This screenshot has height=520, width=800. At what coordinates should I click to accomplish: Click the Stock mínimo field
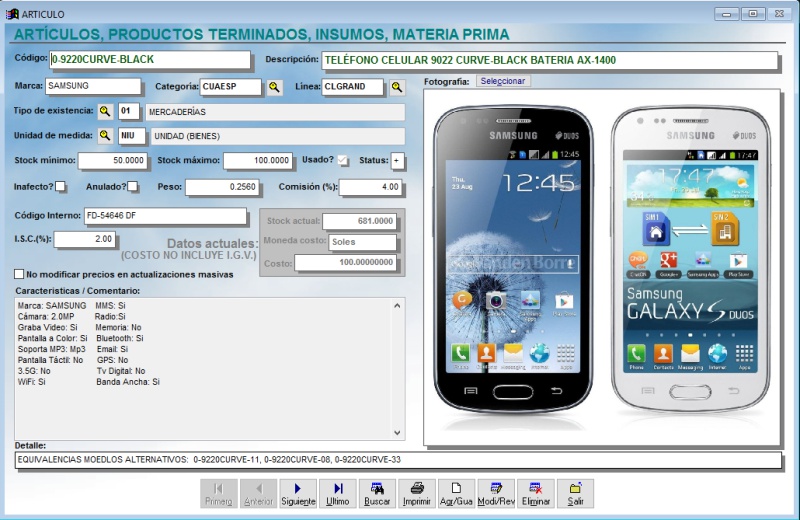[x=113, y=160]
